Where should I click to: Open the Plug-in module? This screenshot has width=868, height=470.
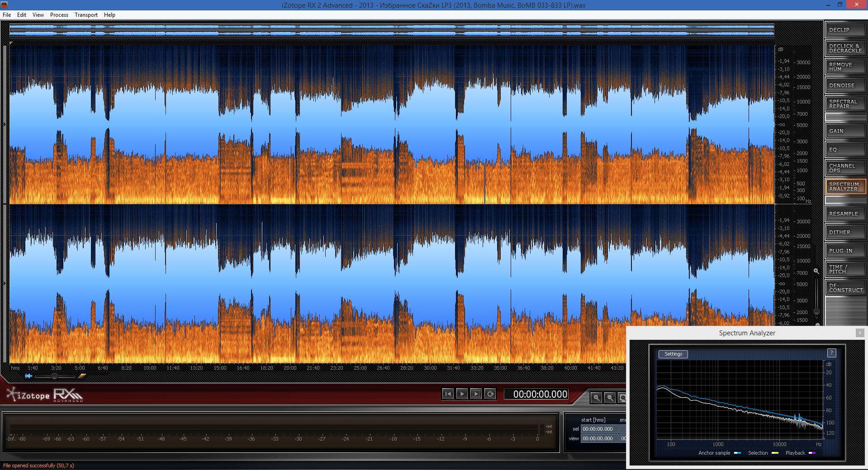(x=845, y=251)
